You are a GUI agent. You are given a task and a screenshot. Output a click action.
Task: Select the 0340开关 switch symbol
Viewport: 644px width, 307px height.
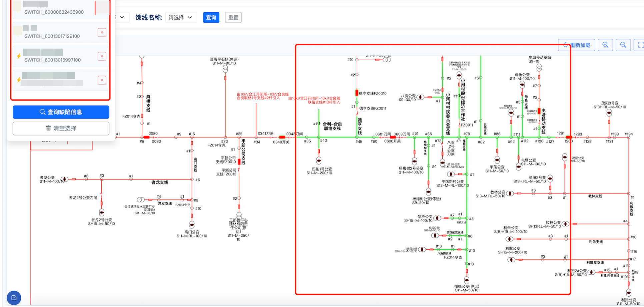pos(282,137)
